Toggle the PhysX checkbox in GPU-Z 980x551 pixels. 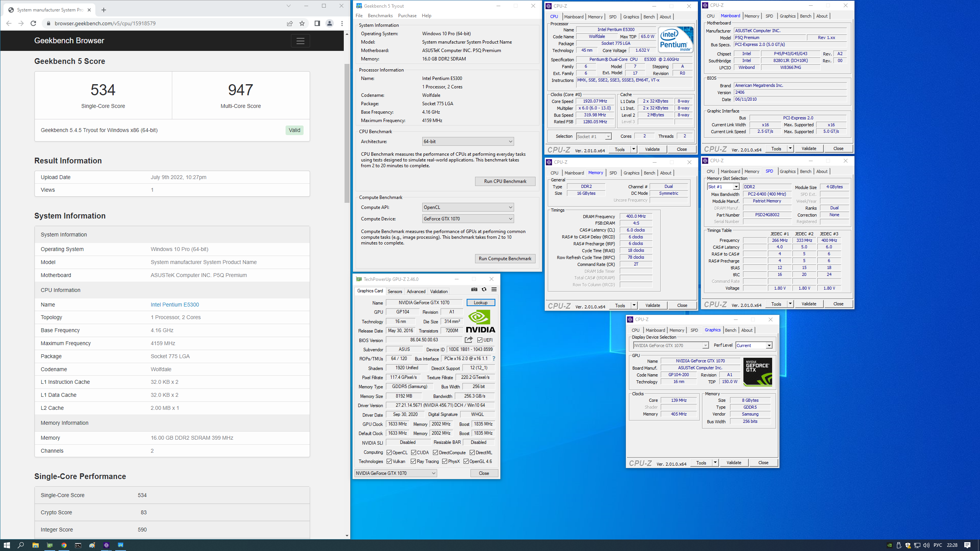[444, 461]
